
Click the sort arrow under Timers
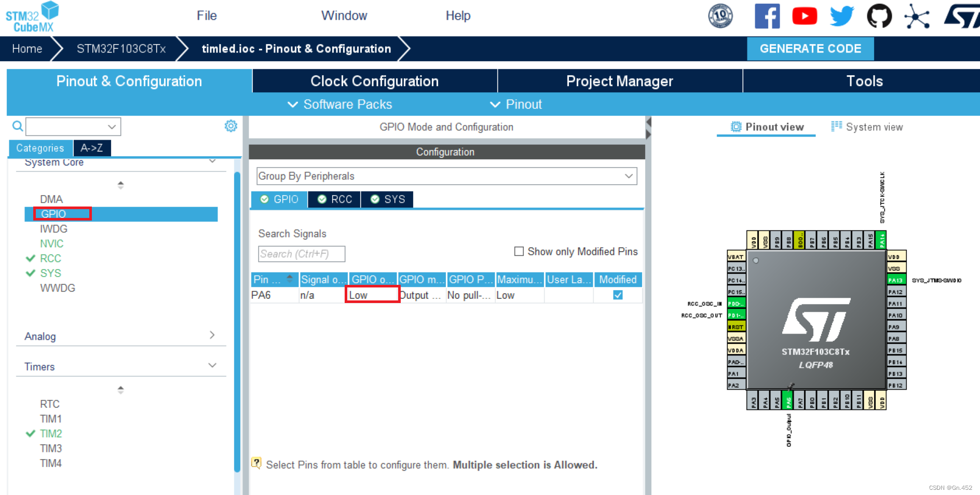[x=120, y=390]
